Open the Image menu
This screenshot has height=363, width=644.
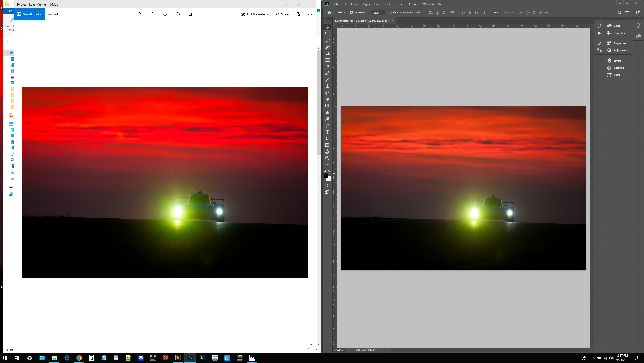pyautogui.click(x=355, y=4)
